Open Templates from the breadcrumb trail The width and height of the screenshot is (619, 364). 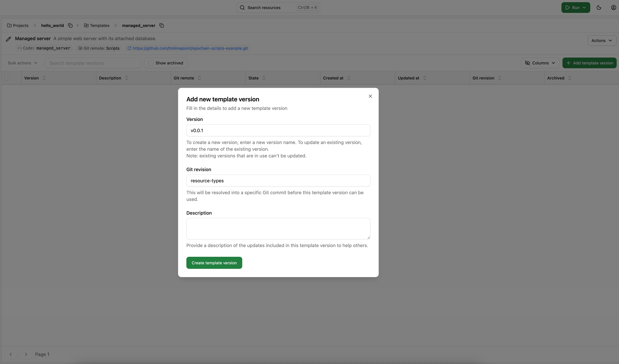coord(99,25)
